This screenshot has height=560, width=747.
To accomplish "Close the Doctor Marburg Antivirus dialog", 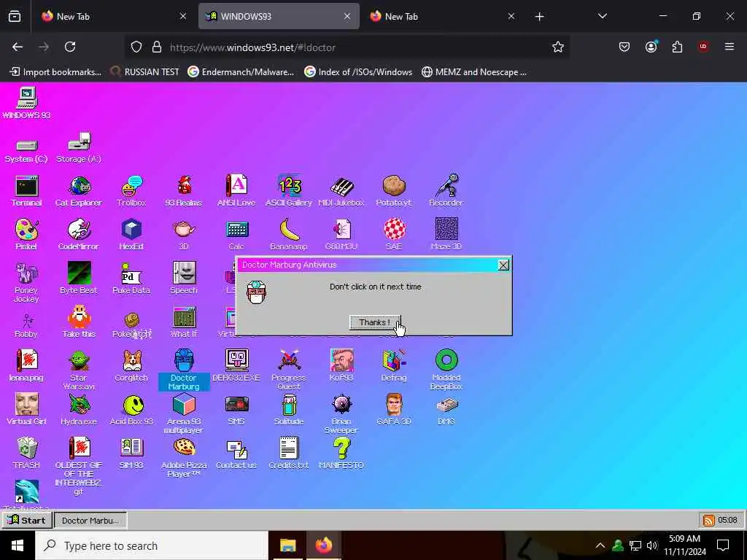I will click(503, 265).
